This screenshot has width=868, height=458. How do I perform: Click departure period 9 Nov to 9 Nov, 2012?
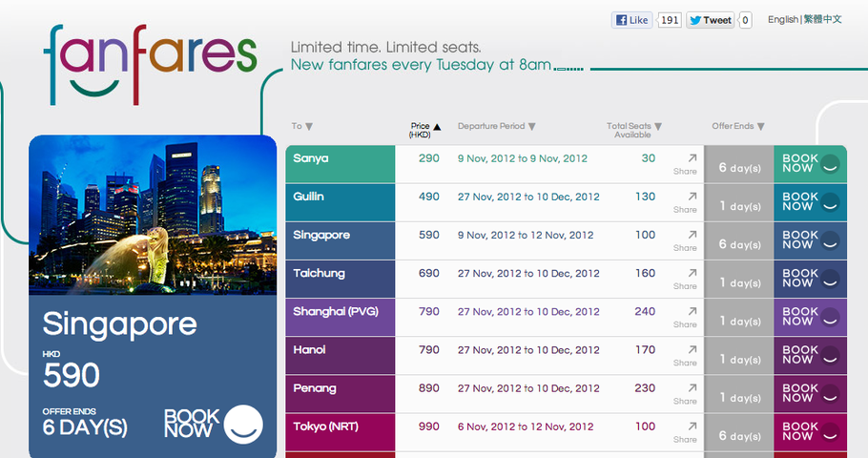[x=523, y=159]
